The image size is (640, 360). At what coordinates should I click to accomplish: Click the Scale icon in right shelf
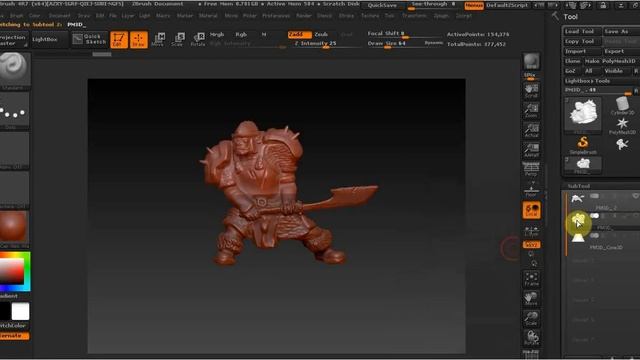531,318
